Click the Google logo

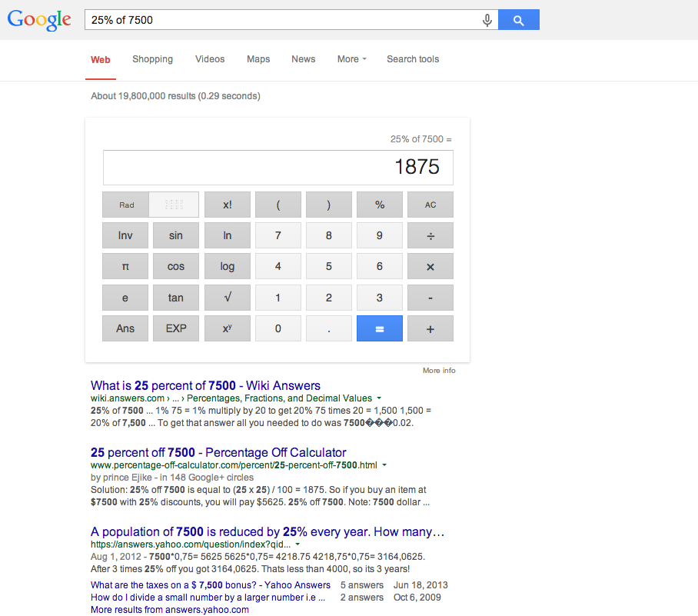(39, 19)
